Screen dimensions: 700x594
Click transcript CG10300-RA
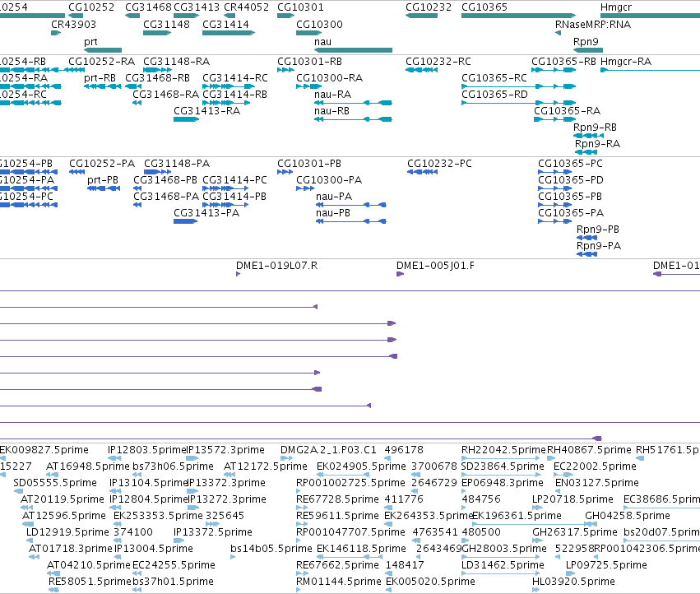(309, 86)
